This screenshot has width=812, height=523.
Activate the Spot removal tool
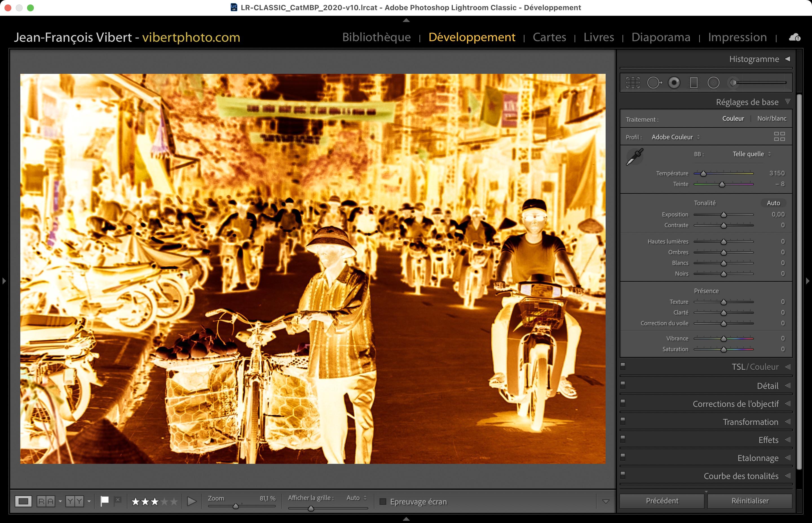coord(654,83)
